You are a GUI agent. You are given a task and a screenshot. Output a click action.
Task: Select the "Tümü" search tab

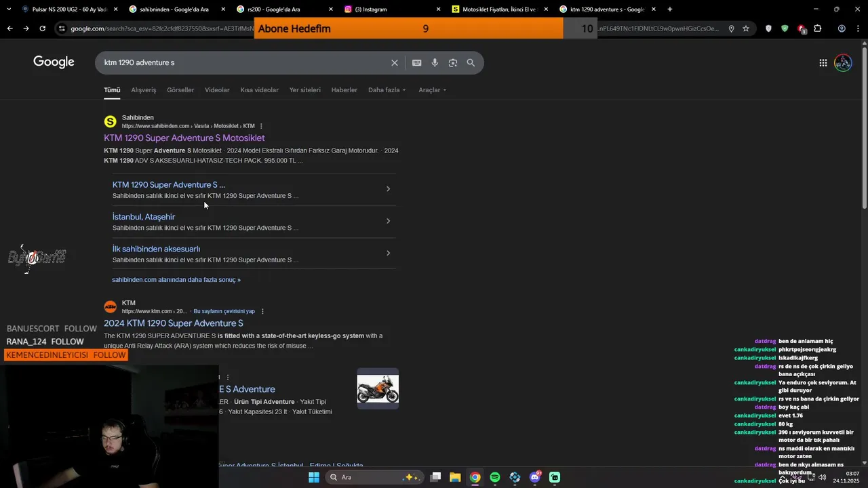tap(112, 90)
